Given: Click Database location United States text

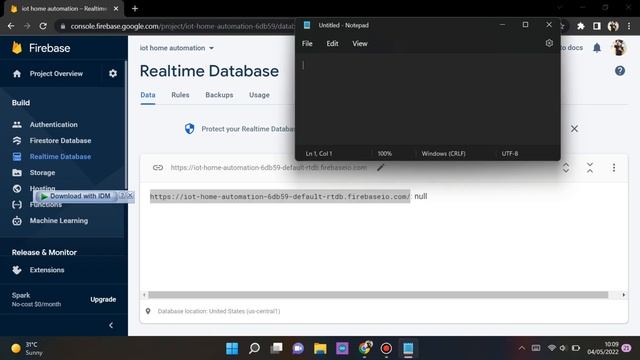Looking at the screenshot, I should tap(219, 311).
